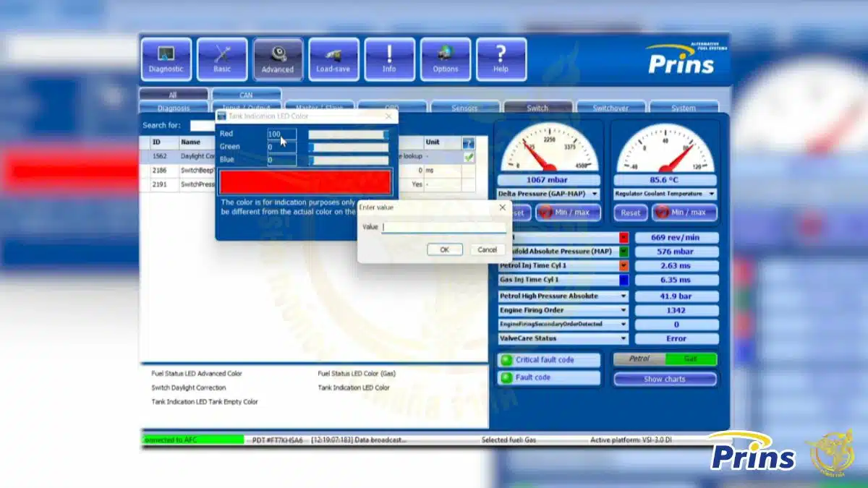The height and width of the screenshot is (488, 868).
Task: Click the Value input field
Action: click(444, 227)
